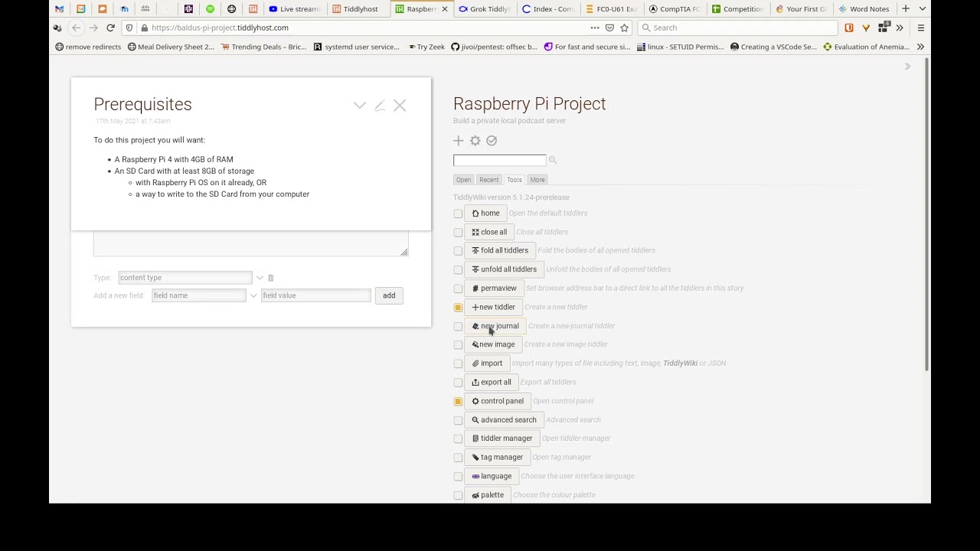Open the palette chooser button
Screen dimensions: 980x551
[488, 495]
